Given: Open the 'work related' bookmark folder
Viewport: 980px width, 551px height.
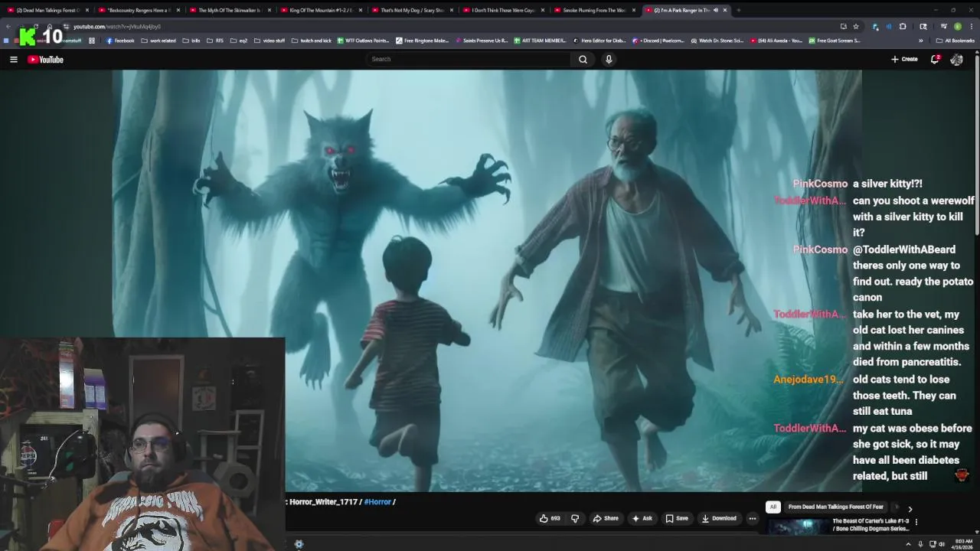Looking at the screenshot, I should pyautogui.click(x=158, y=41).
